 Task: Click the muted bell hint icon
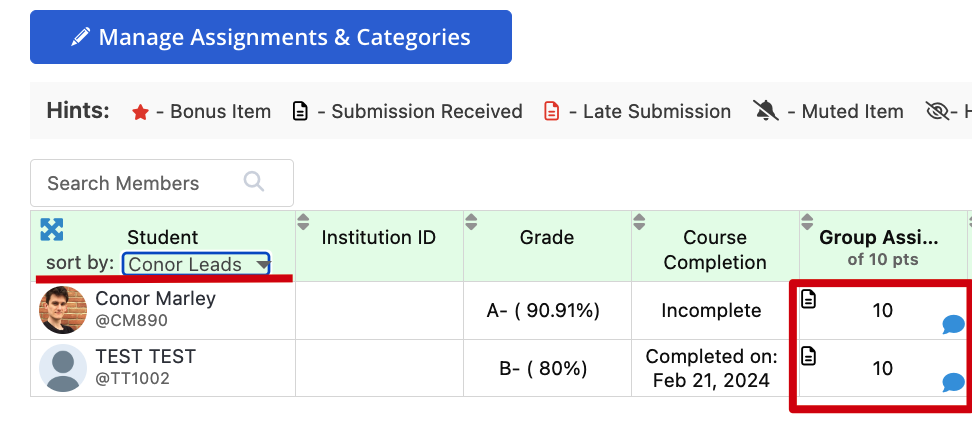(764, 111)
